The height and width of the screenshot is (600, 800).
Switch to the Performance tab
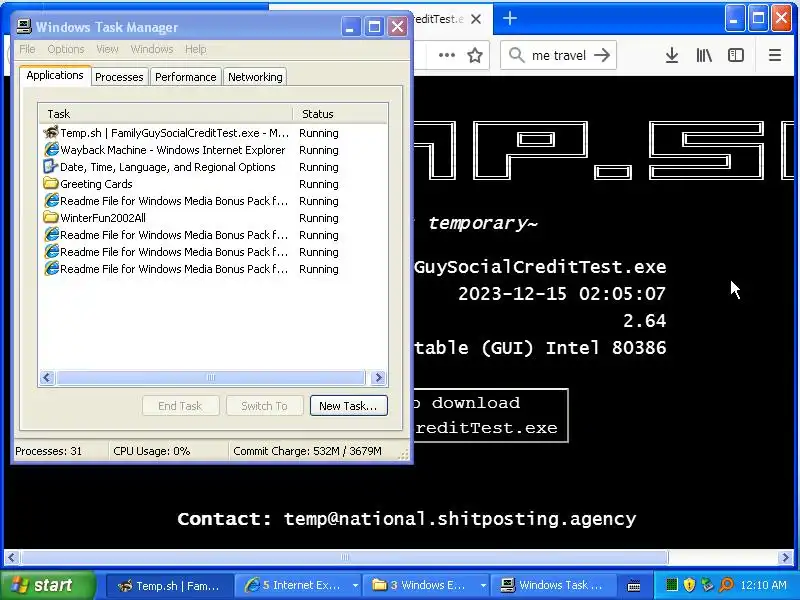[186, 77]
